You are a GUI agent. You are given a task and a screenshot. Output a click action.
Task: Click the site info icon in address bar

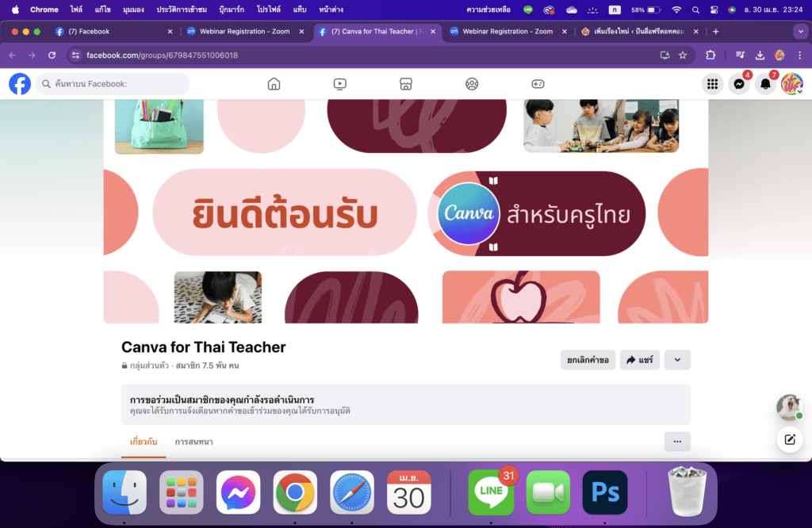[x=75, y=55]
